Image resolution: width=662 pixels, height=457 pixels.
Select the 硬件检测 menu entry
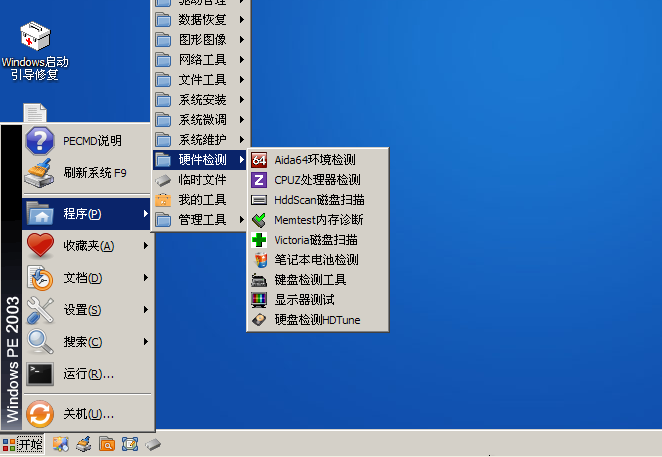[x=200, y=160]
